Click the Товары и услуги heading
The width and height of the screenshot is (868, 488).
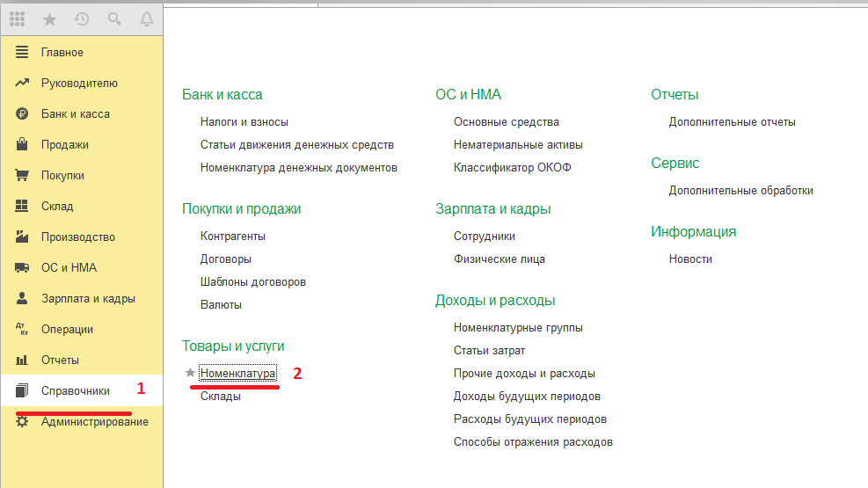[x=233, y=346]
